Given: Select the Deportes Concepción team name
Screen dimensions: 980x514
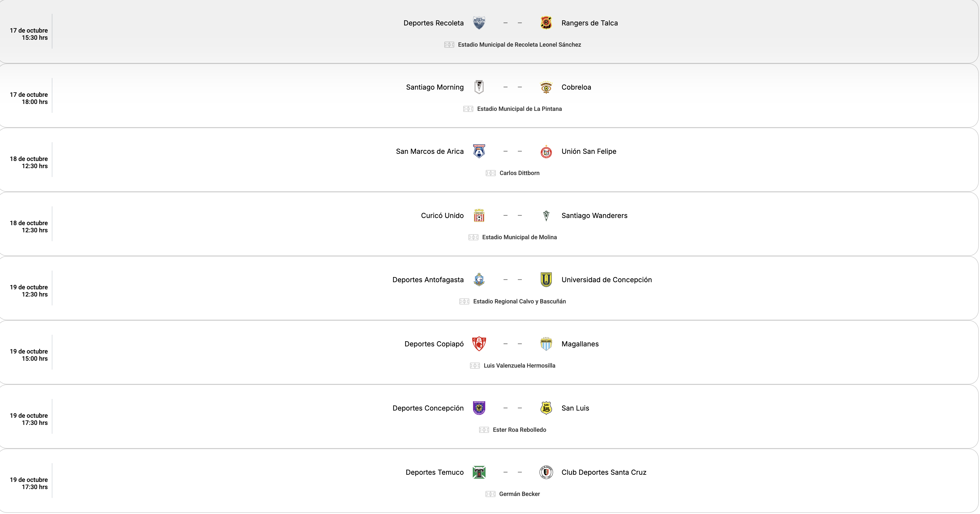Looking at the screenshot, I should (428, 408).
